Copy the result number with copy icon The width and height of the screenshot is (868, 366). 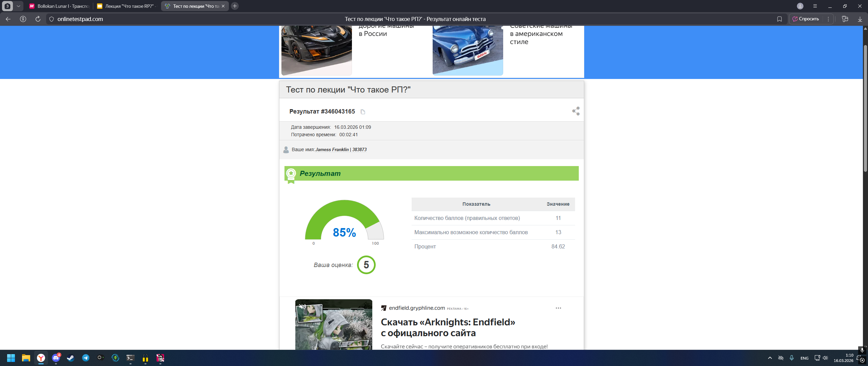pyautogui.click(x=363, y=112)
